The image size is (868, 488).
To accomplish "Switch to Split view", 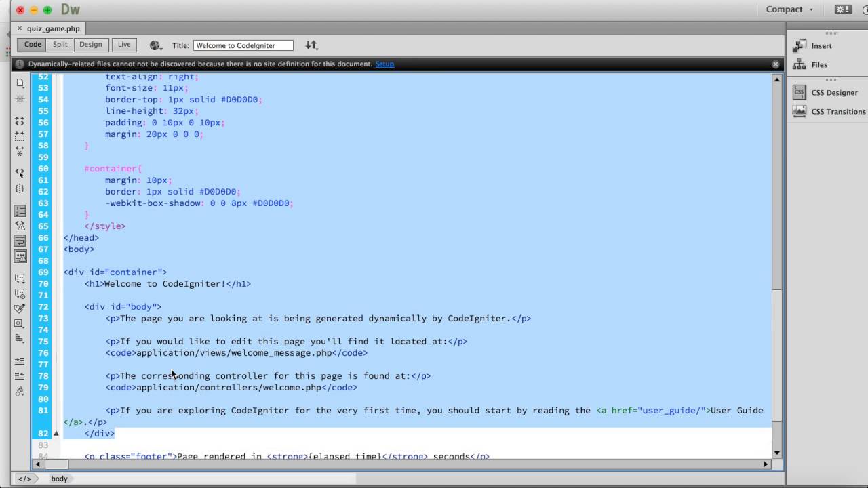I will (60, 45).
